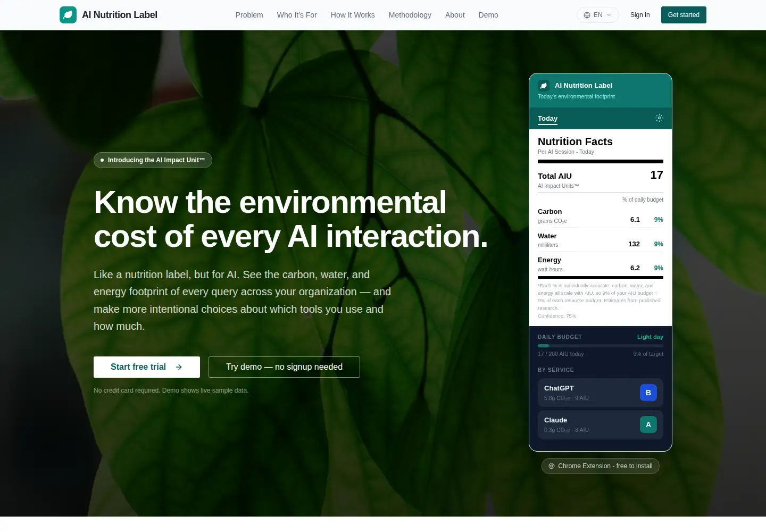Toggle the sun theme icon in widget
The image size is (766, 532).
[x=659, y=118]
